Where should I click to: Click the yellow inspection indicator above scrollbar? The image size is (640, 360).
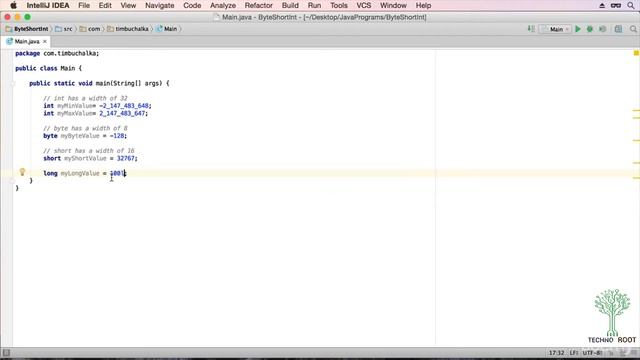636,53
